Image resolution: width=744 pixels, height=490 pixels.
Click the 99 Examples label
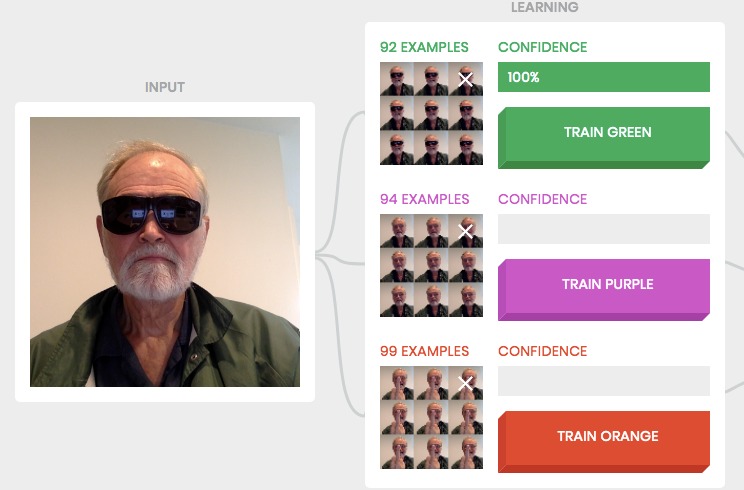tap(424, 351)
